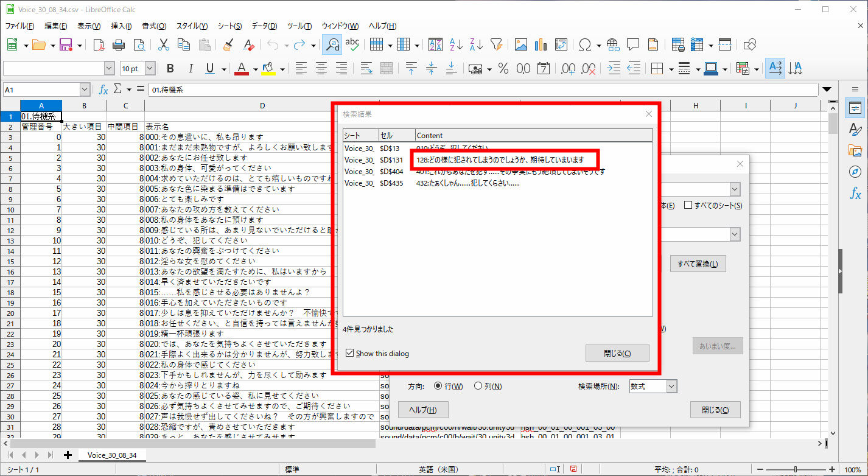Click the すべて置換 button
This screenshot has height=476, width=868.
coord(698,263)
